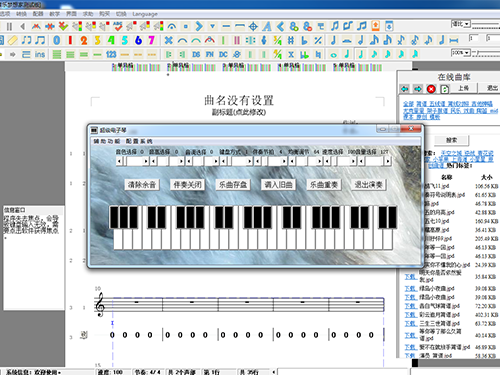Click the 退出演奏 button
This screenshot has height=375, width=500.
pyautogui.click(x=368, y=185)
